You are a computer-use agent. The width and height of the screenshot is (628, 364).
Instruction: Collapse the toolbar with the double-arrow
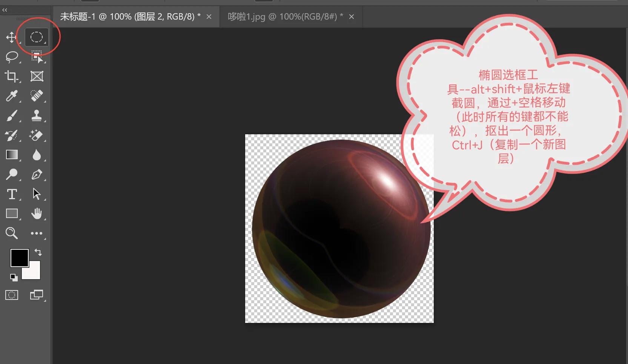pos(5,10)
